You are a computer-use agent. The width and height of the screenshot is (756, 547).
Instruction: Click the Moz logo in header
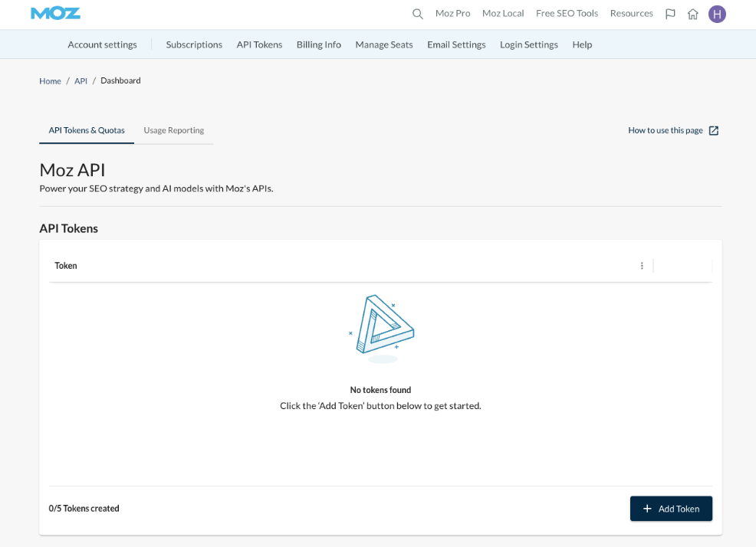[55, 13]
